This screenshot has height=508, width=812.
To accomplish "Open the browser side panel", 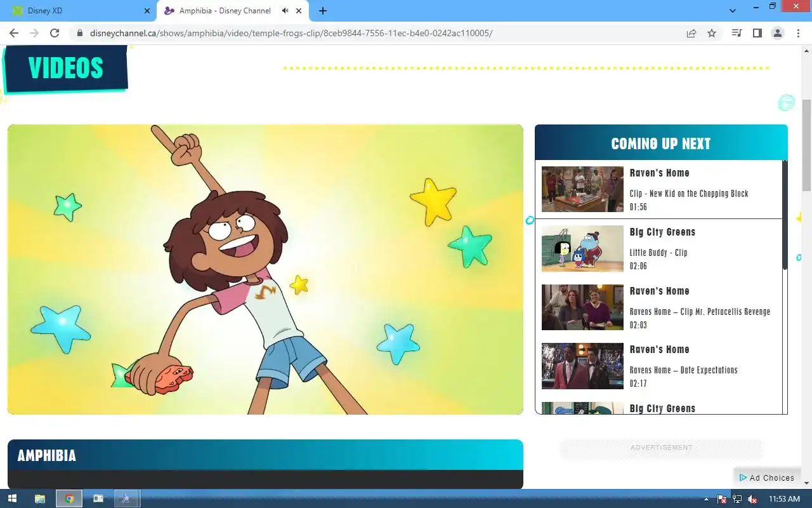I will [x=757, y=33].
